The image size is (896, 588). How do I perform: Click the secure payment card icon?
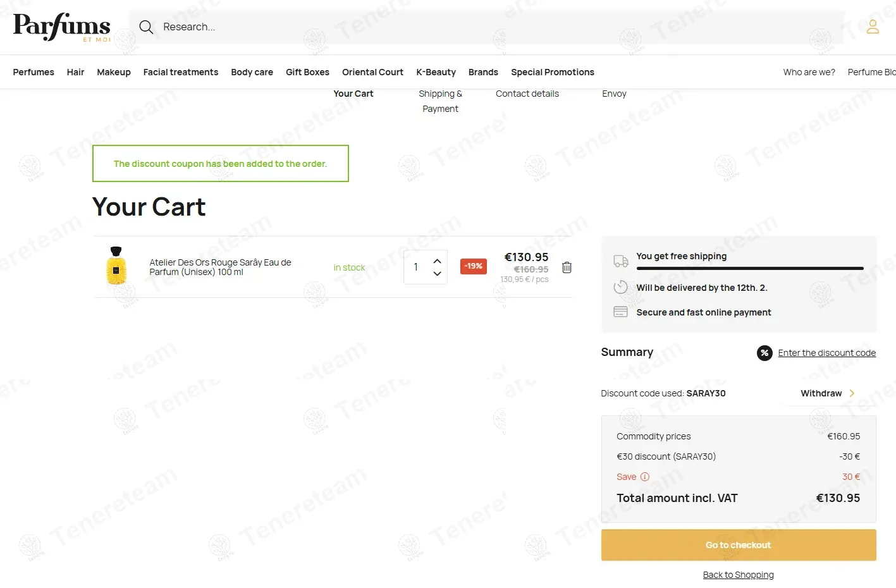point(621,312)
